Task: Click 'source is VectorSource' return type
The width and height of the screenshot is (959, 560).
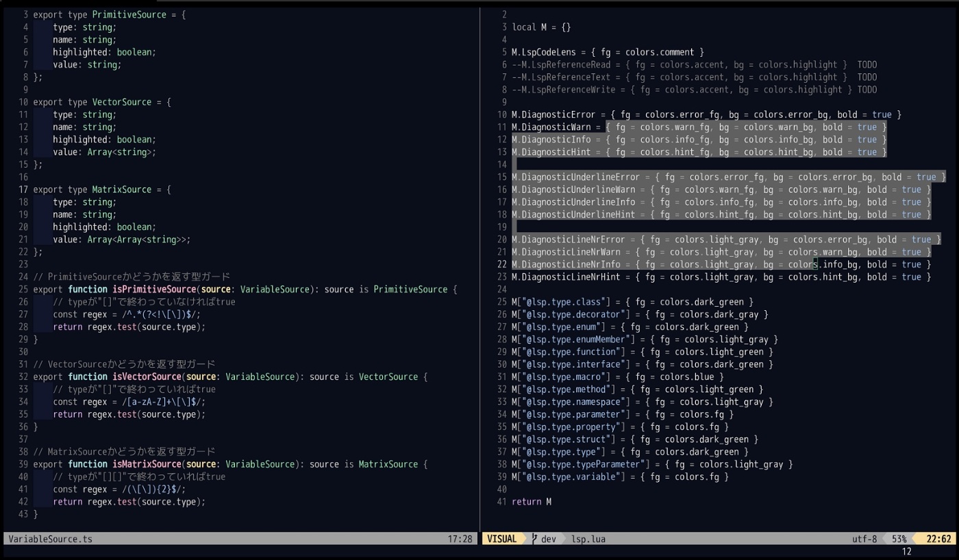Action: click(x=364, y=377)
